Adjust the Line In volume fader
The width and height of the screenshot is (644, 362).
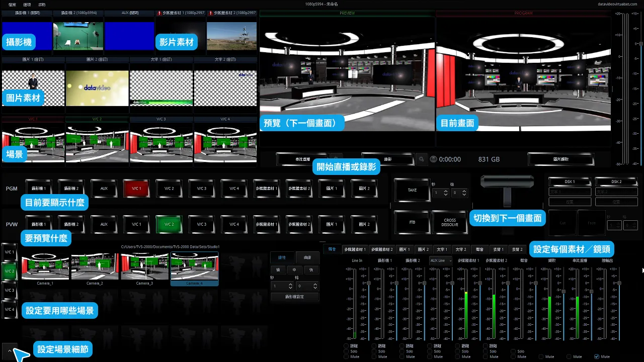(368, 284)
